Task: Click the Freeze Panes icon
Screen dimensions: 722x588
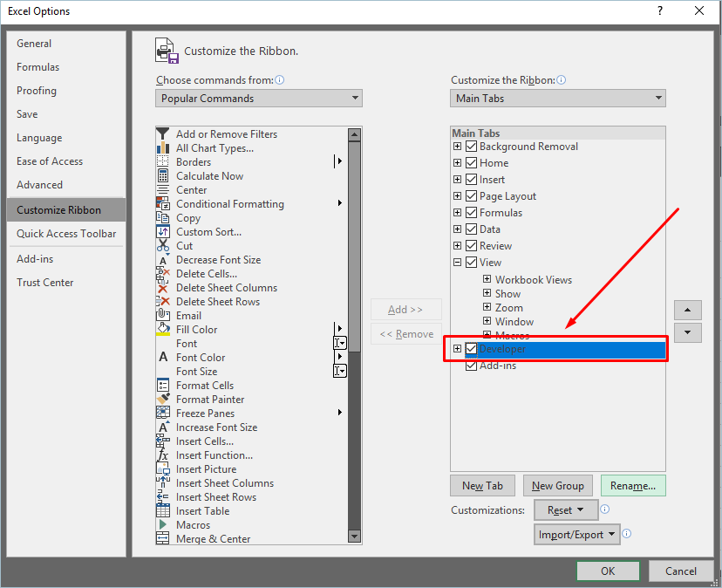Action: coord(162,414)
